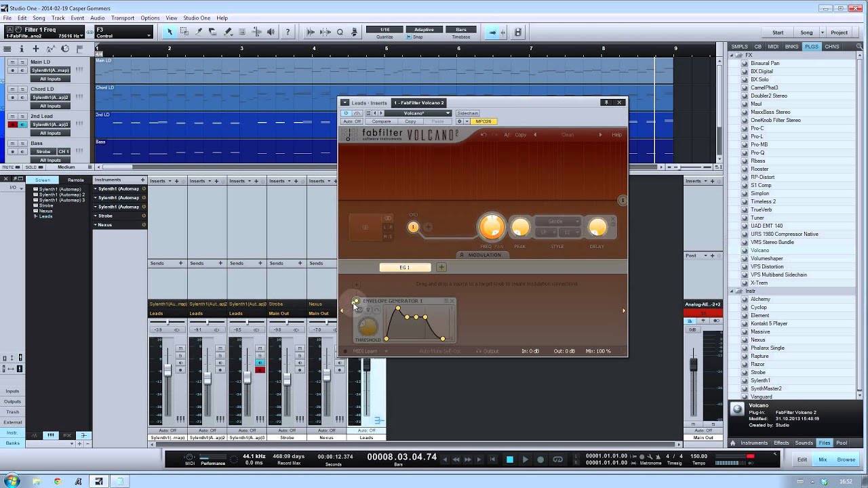Switch to MIDI browser tab
The height and width of the screenshot is (488, 868).
[773, 47]
